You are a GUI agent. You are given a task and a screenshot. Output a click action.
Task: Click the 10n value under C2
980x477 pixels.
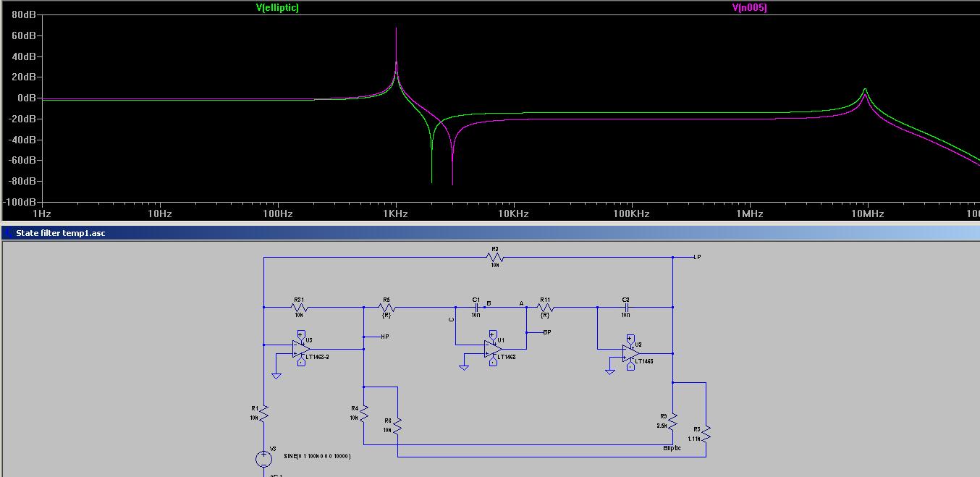click(625, 316)
